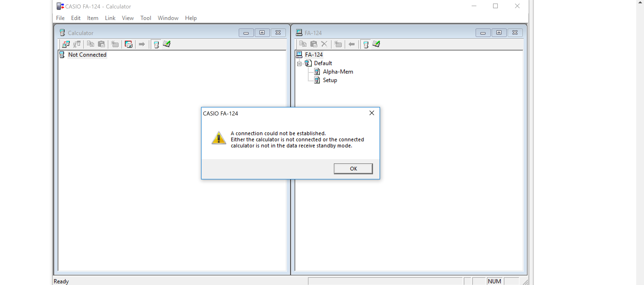Image resolution: width=644 pixels, height=285 pixels.
Task: Click the New Folder icon in FA-124 toolbar
Action: tap(338, 44)
